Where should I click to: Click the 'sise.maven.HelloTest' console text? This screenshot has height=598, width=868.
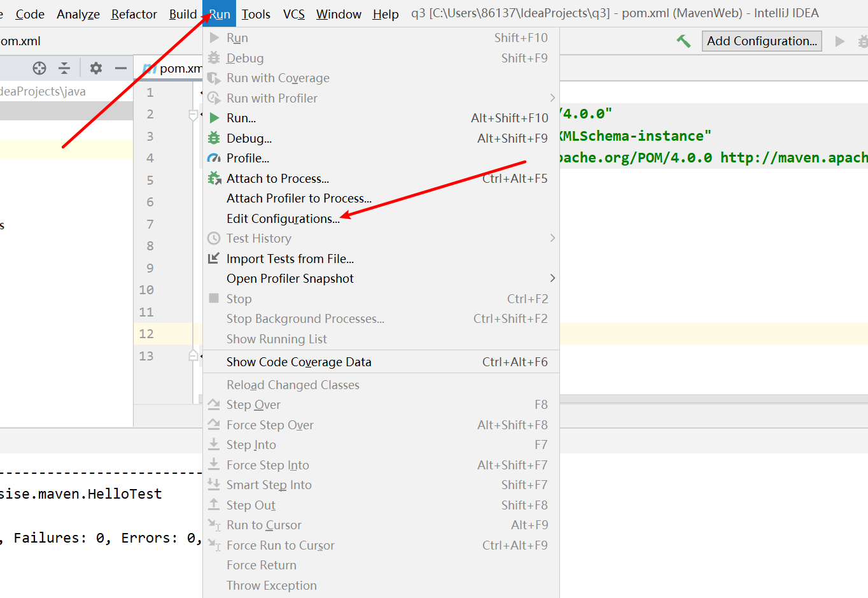(x=81, y=494)
